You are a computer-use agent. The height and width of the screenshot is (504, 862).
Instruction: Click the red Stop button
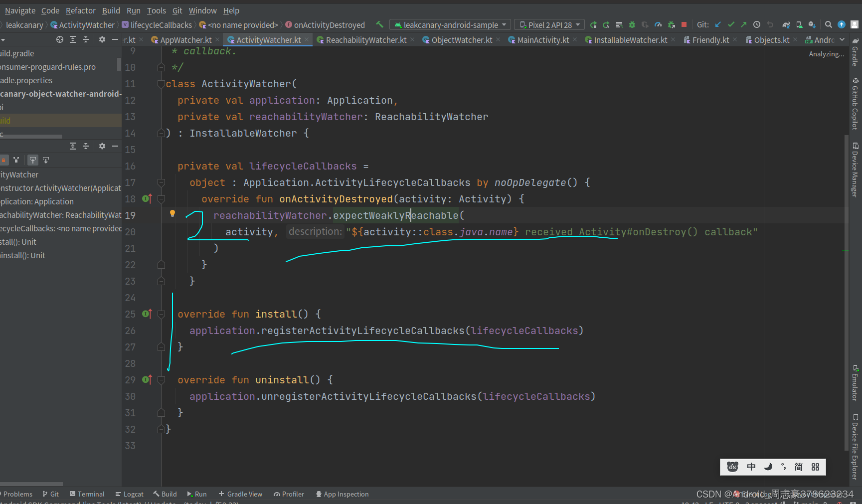coord(684,24)
